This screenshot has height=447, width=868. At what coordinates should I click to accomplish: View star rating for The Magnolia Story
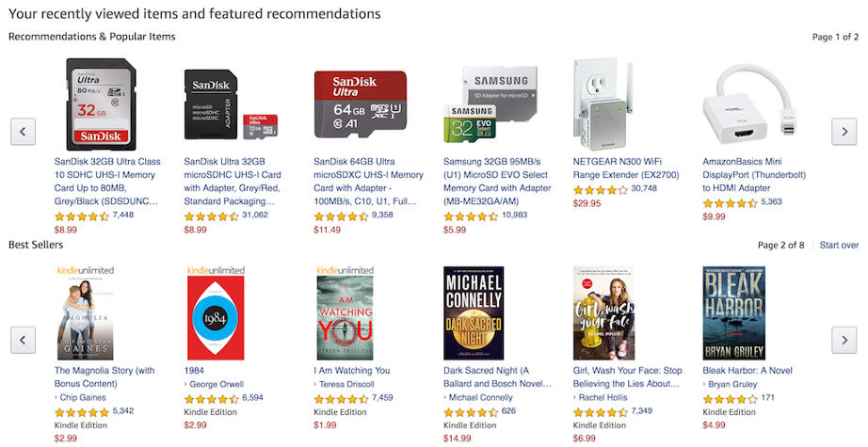(81, 411)
